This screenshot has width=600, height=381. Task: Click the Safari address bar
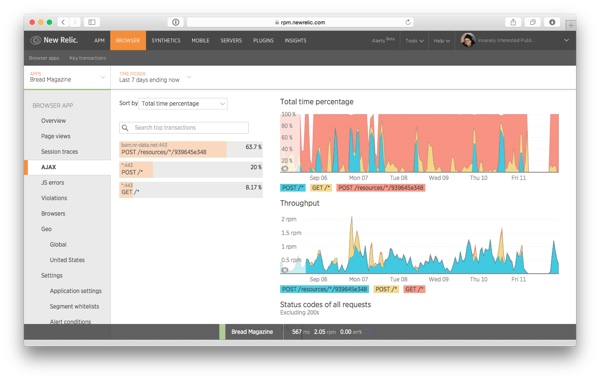[x=300, y=22]
